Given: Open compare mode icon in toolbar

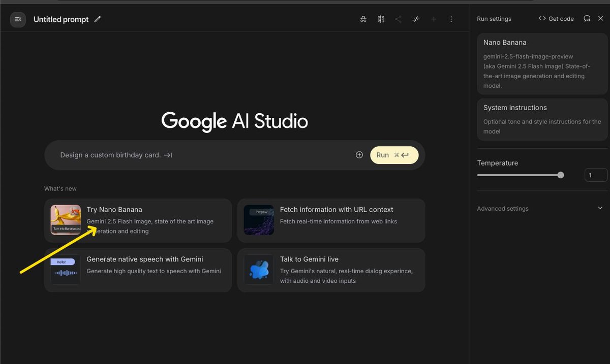Looking at the screenshot, I should point(381,19).
